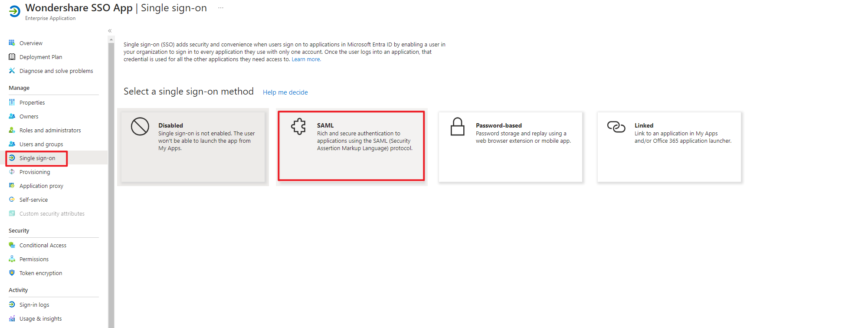Screen dimensions: 868x328
Task: Click the Users and groups icon
Action: coord(12,144)
